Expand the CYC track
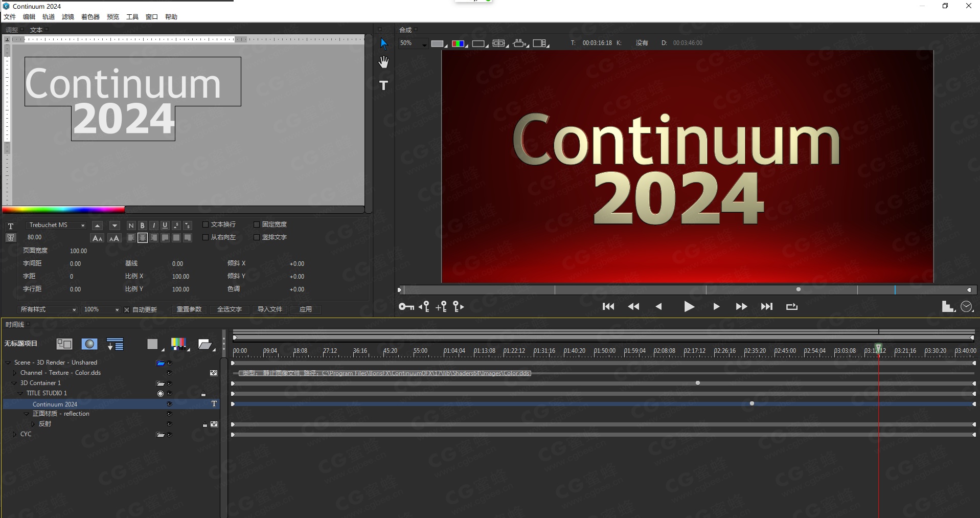Viewport: 980px width, 518px height. coord(14,434)
